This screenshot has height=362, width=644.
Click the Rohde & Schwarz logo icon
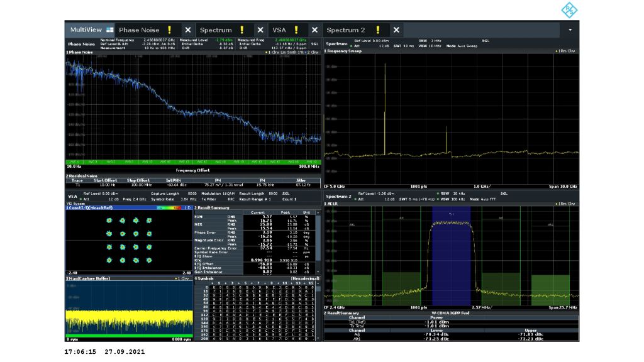[x=568, y=10]
